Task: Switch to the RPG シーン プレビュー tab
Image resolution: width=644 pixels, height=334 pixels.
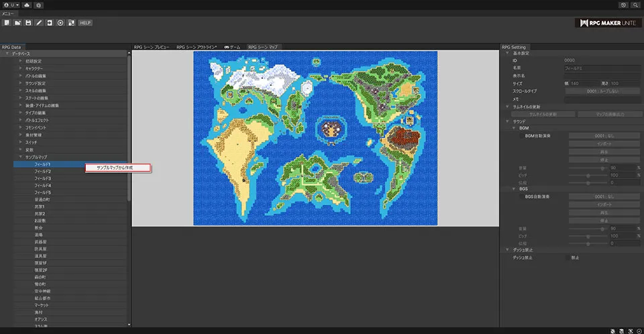Action: pyautogui.click(x=152, y=48)
